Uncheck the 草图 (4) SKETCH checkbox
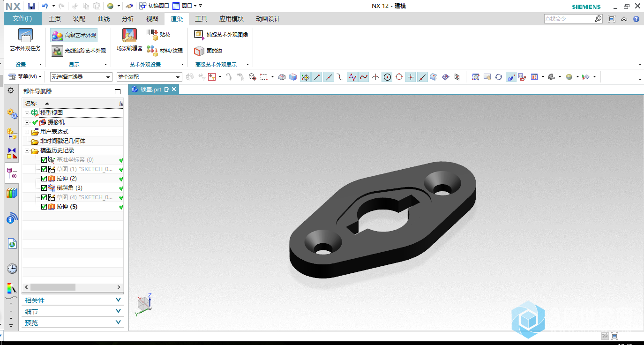Viewport: 644px width, 345px height. click(44, 197)
